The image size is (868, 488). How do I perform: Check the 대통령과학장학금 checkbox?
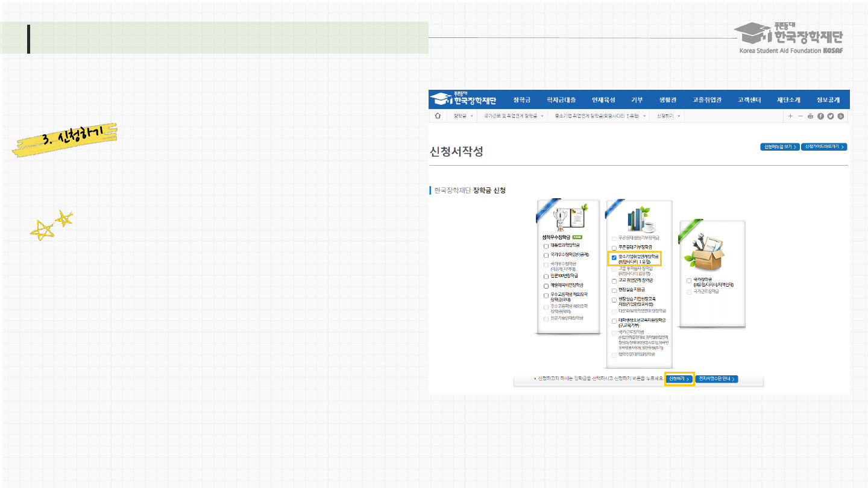point(546,246)
